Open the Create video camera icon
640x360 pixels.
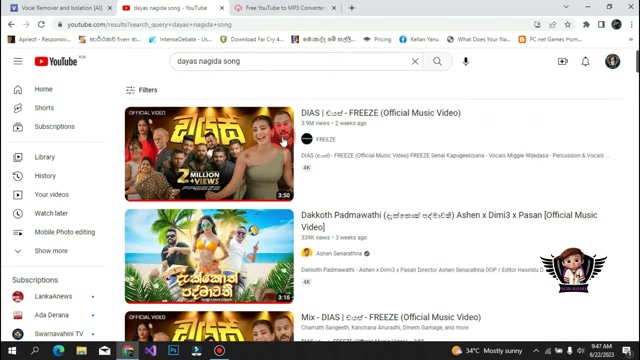[x=562, y=61]
